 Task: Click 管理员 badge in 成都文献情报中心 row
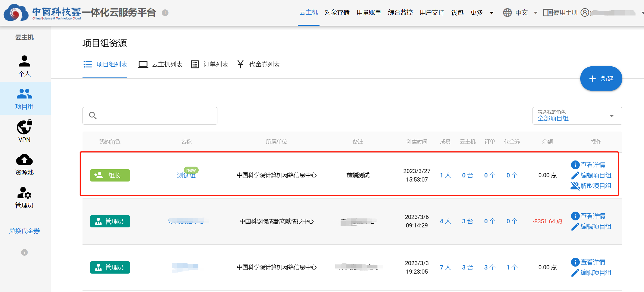coord(110,221)
